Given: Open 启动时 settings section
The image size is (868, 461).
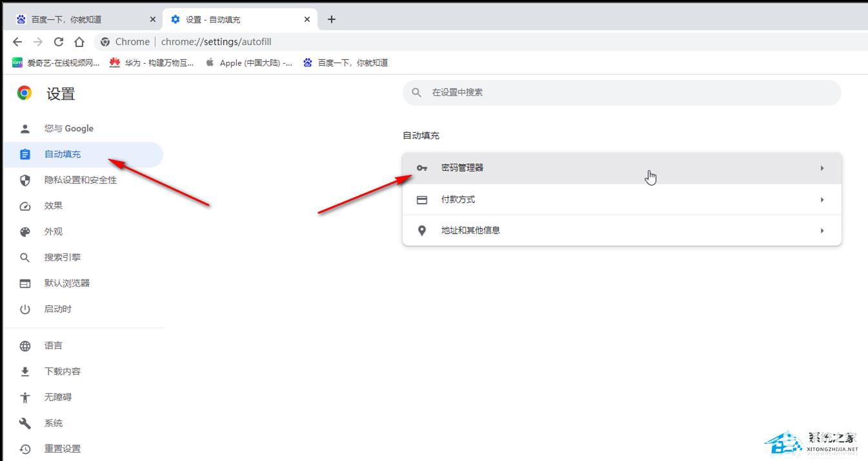Looking at the screenshot, I should [83, 309].
